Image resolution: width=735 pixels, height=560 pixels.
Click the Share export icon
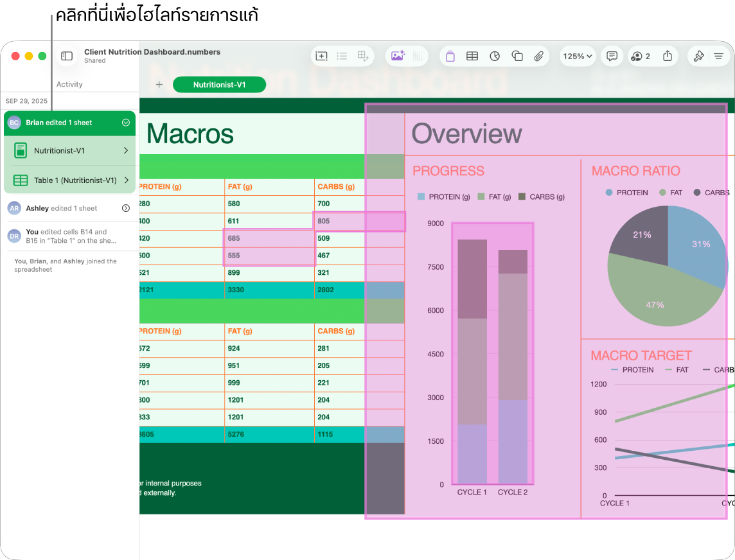[x=668, y=57]
